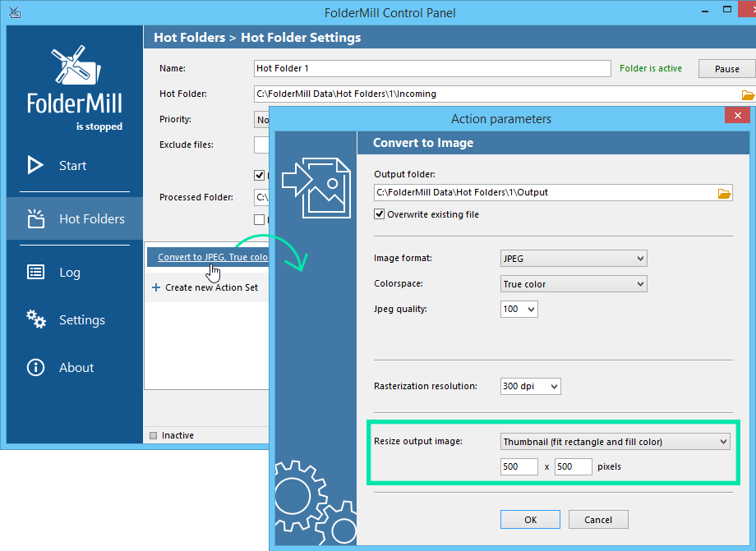756x551 pixels.
Task: Click the Convert to Image action icon
Action: point(316,187)
